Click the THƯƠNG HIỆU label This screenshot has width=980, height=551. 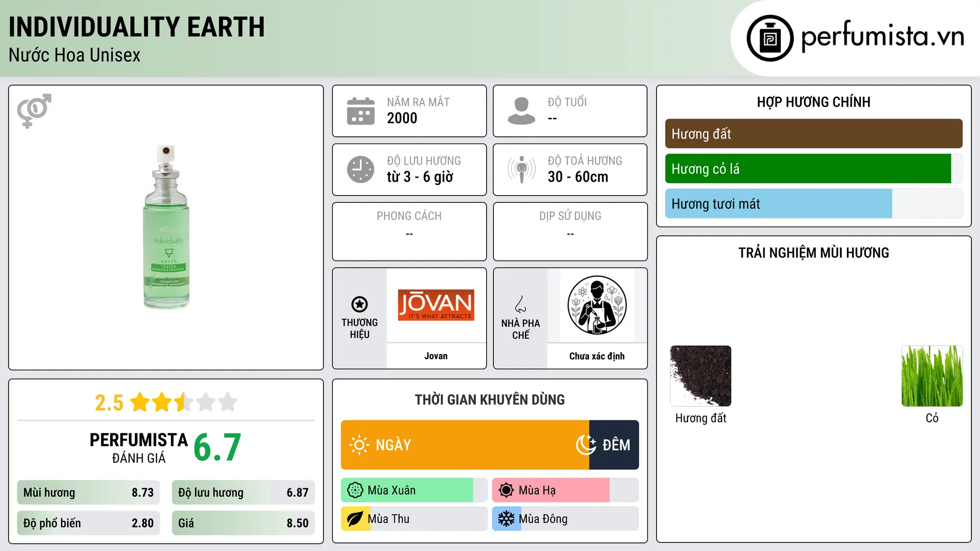[x=360, y=329]
